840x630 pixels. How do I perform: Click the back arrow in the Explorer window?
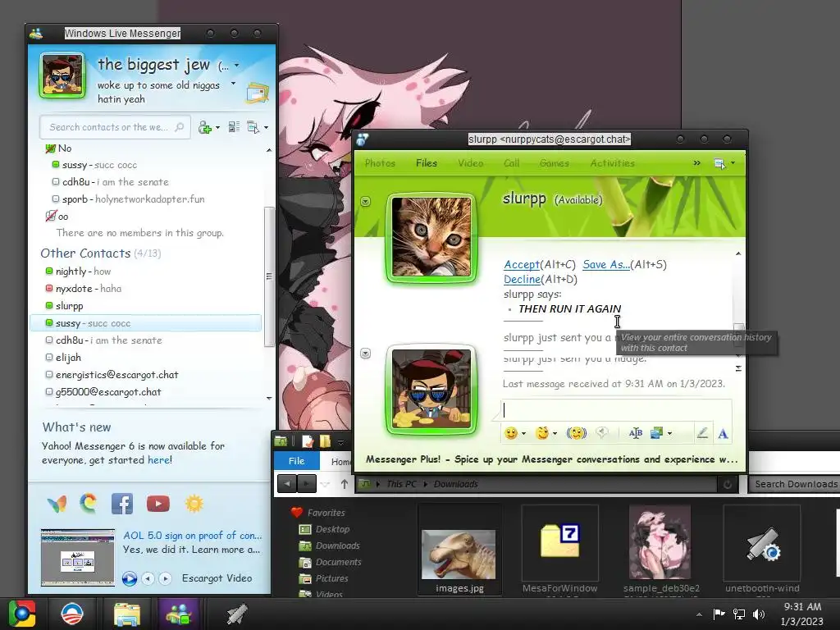pos(286,484)
